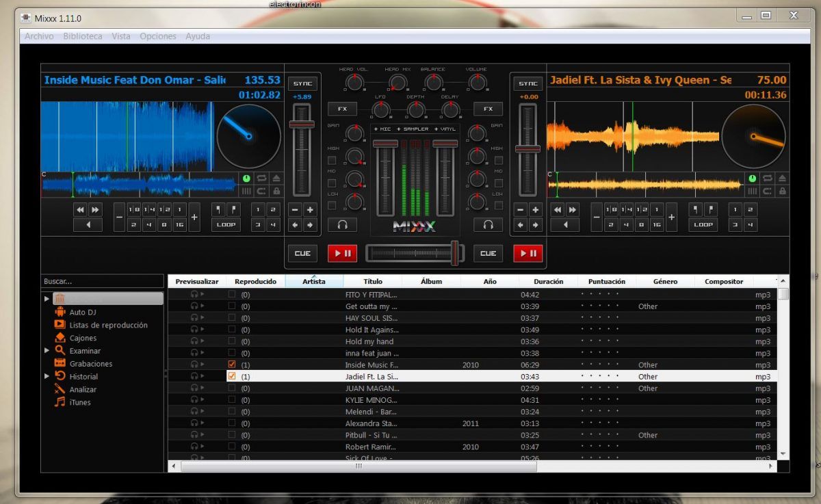
Task: Expand the + VINYL section
Action: pos(445,129)
